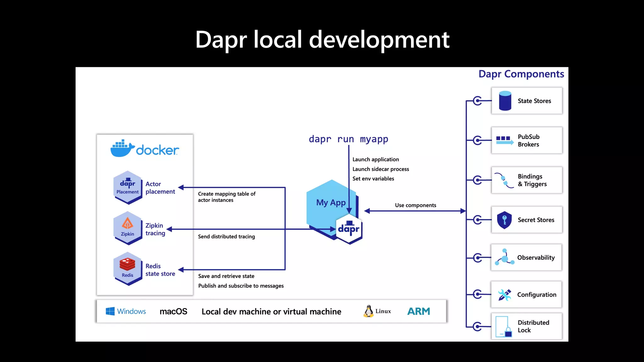644x362 pixels.
Task: Click the Dapr Placement hexagon icon
Action: [x=127, y=188]
